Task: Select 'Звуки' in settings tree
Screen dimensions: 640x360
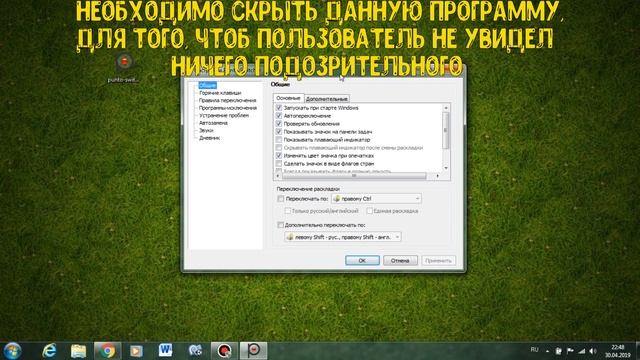Action: tap(206, 131)
